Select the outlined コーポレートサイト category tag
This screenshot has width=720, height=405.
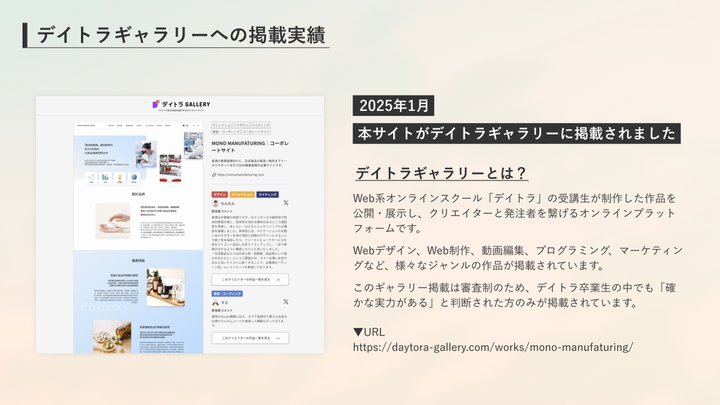256,132
